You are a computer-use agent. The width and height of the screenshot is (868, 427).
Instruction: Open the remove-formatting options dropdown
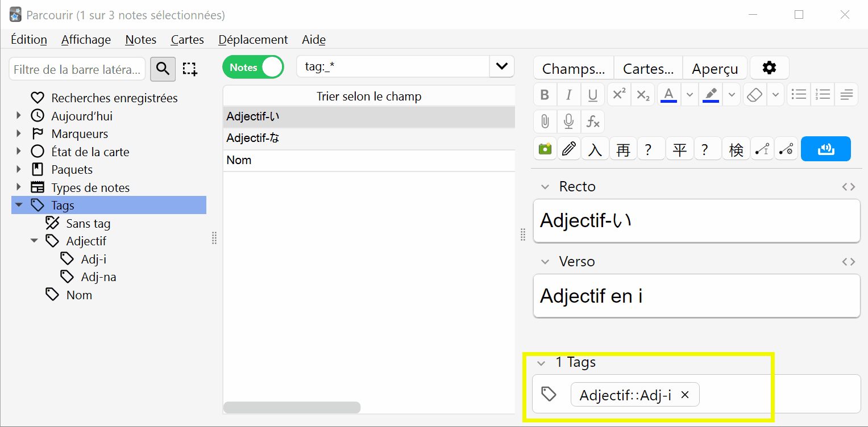coord(775,95)
